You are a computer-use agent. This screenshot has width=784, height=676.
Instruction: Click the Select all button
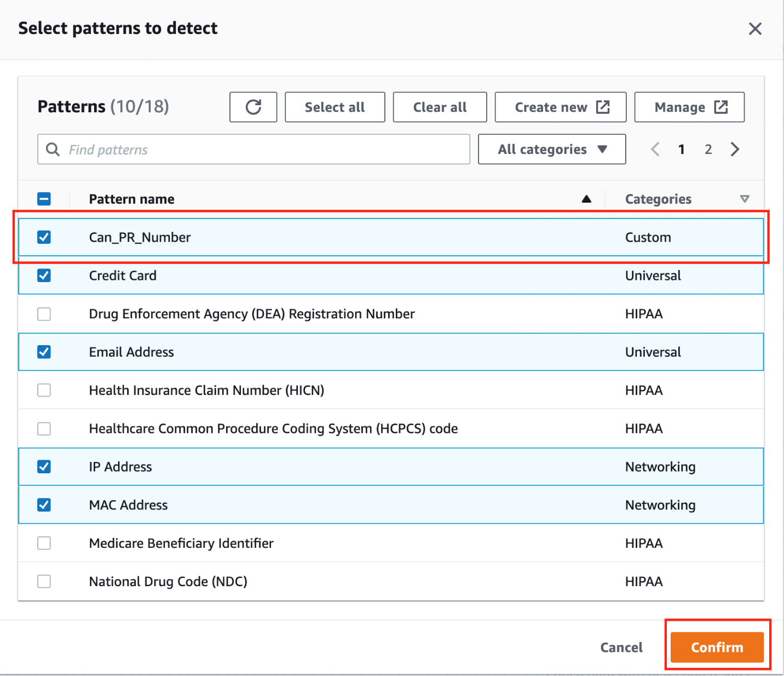[335, 107]
